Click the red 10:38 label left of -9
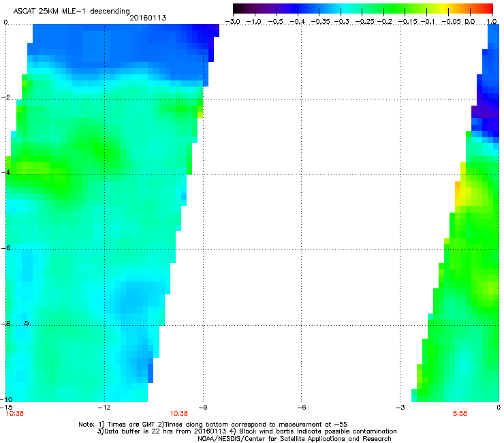 pos(178,414)
